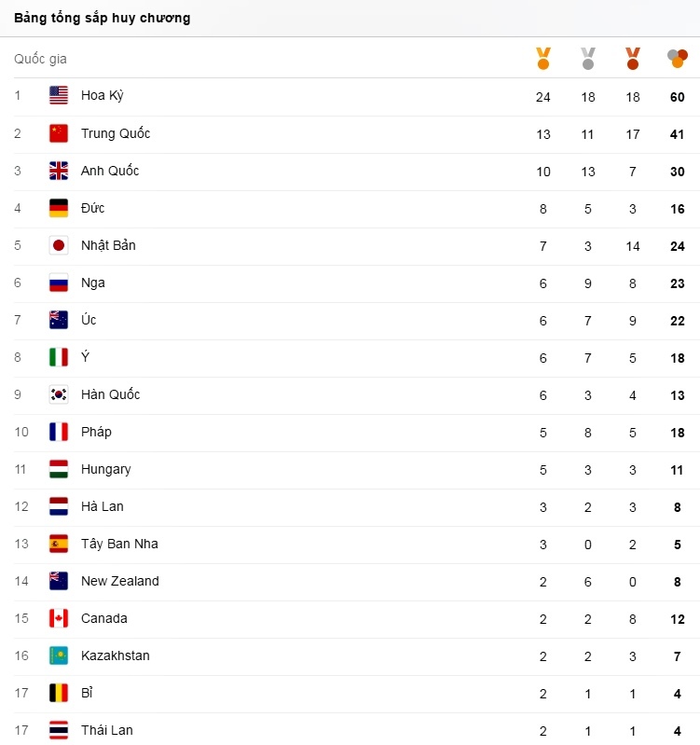
Task: Click the Quốc gia column header
Action: click(40, 59)
